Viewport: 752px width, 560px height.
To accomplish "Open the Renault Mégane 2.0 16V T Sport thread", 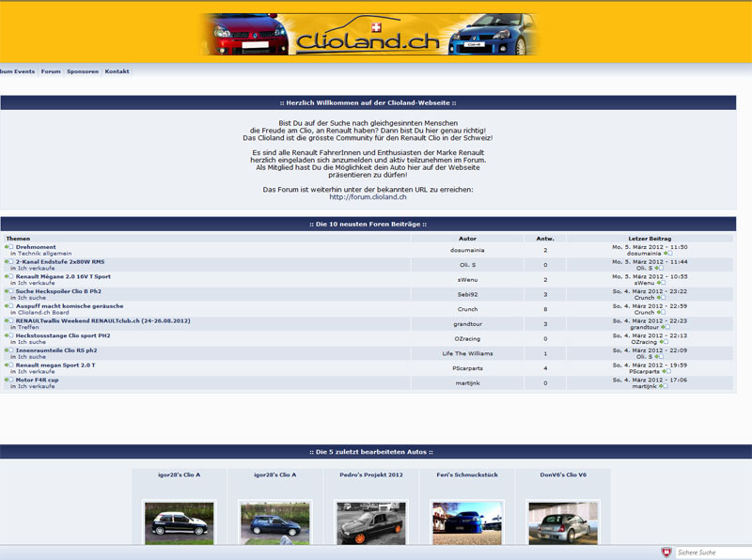I will coord(63,276).
